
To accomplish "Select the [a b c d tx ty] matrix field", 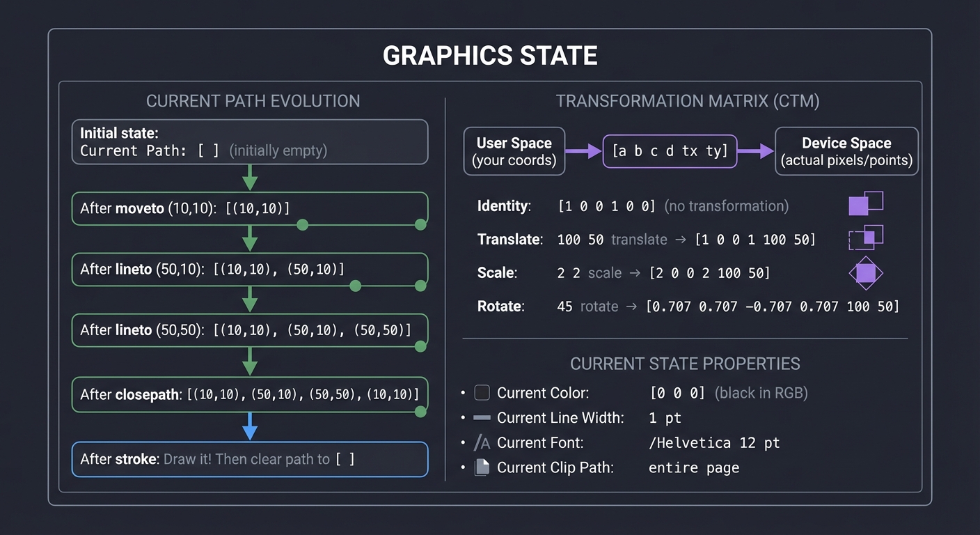I will [669, 150].
